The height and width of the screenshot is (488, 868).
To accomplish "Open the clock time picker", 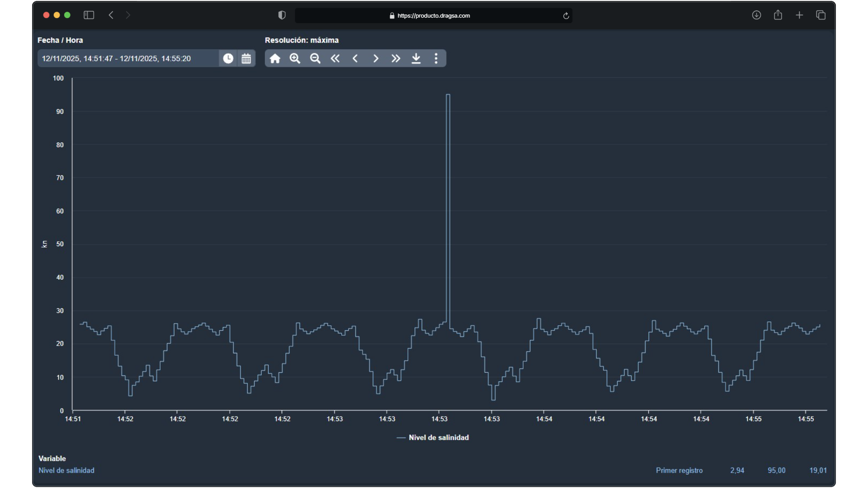I will (x=228, y=59).
